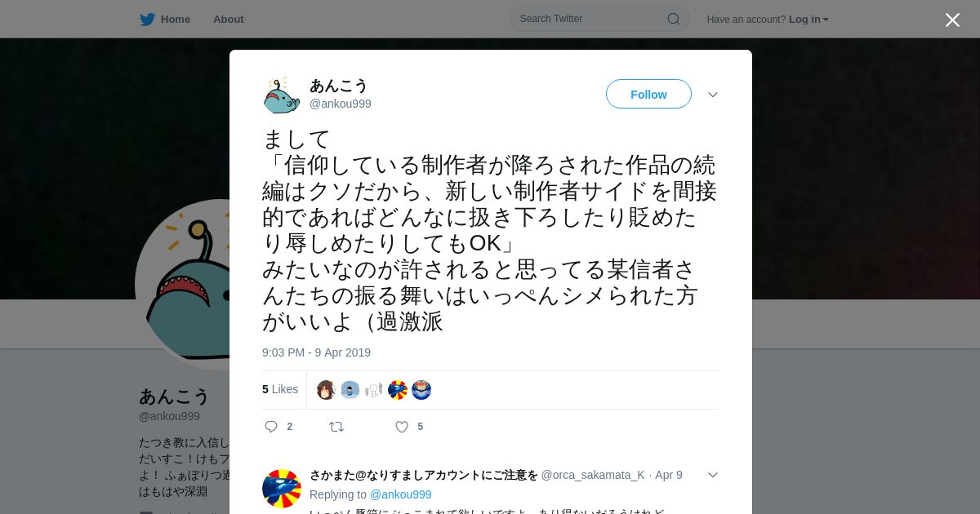Open the Log in dropdown
Viewport: 980px width, 514px height.
pyautogui.click(x=808, y=20)
